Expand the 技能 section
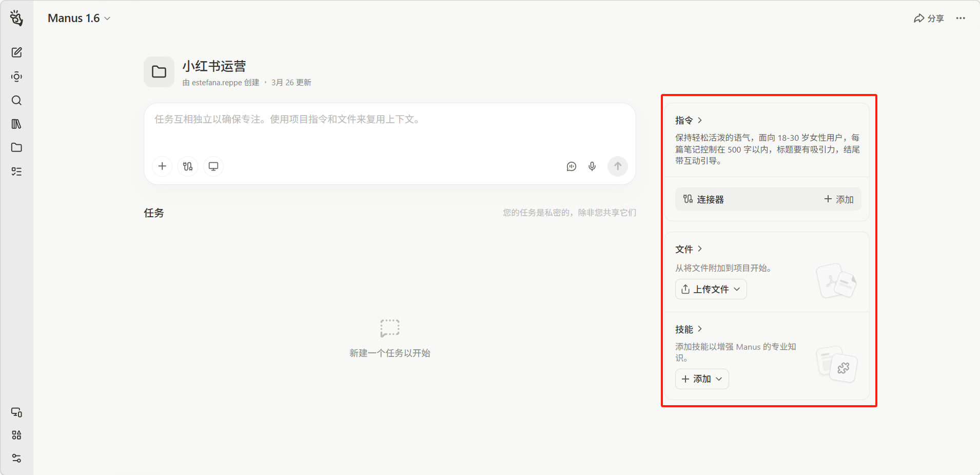Viewport: 980px width, 475px height. tap(689, 329)
